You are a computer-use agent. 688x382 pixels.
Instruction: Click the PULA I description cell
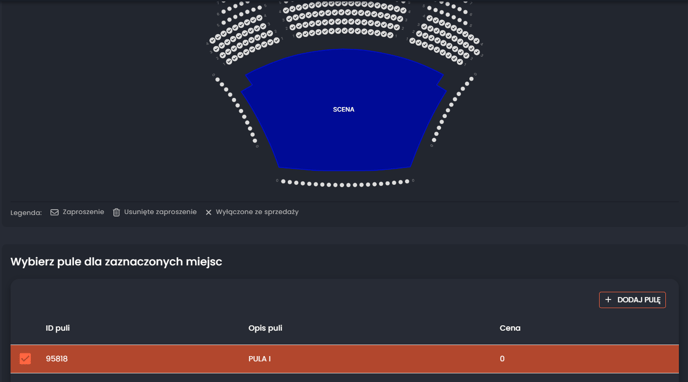[260, 359]
